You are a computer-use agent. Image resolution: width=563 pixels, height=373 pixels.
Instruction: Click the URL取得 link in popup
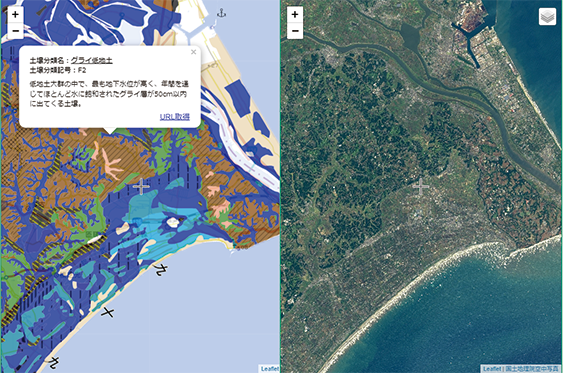tap(175, 117)
